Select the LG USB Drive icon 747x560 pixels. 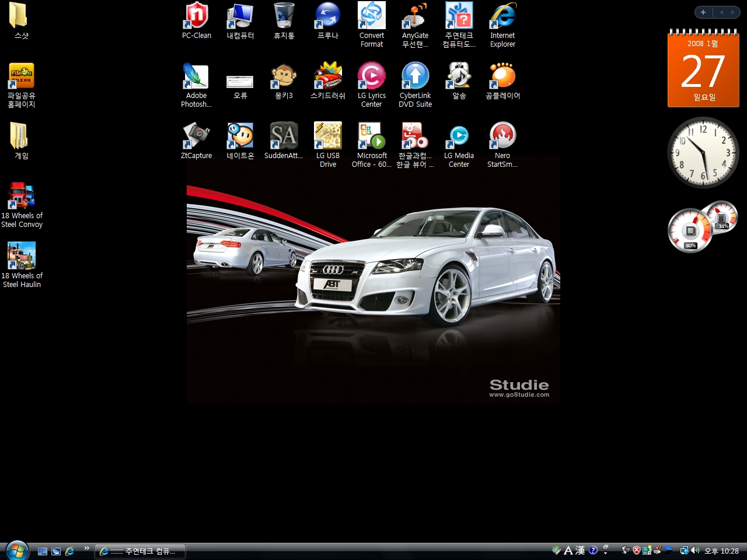click(328, 145)
